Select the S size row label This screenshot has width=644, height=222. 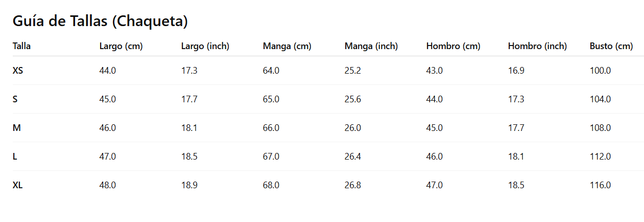point(15,99)
